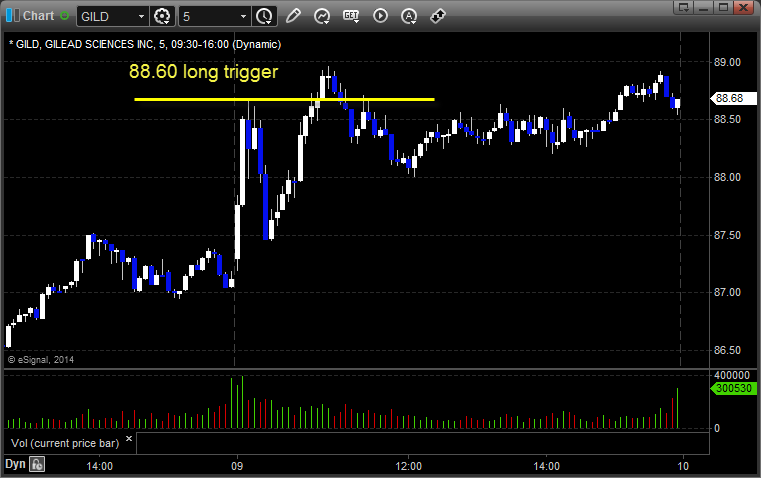
Task: Click the 87.50 price axis label
Action: point(727,235)
